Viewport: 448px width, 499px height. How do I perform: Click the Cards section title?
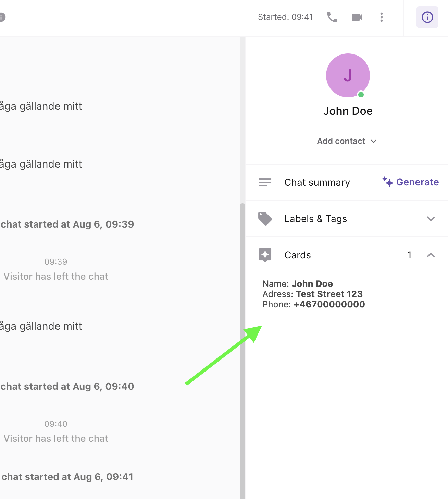(297, 255)
